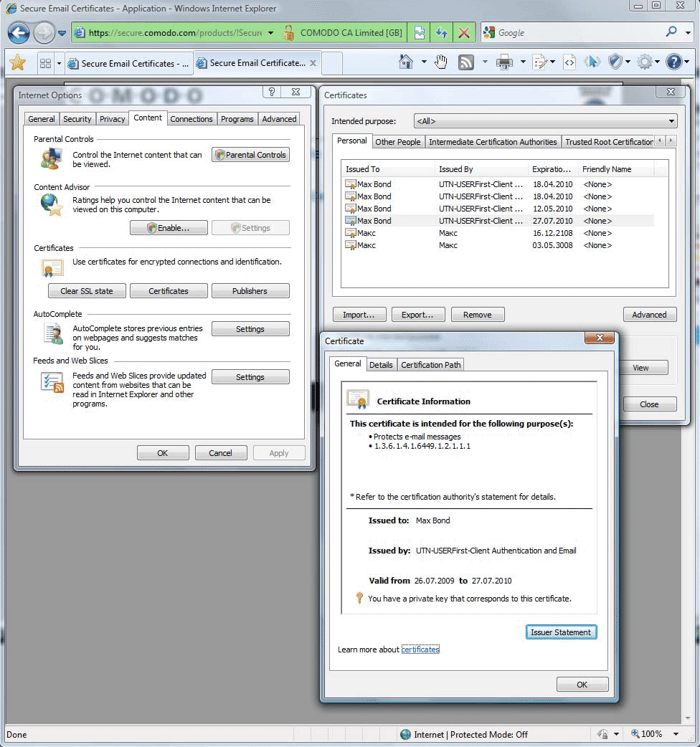Click Remove in Certificates window
The image size is (700, 747).
click(x=478, y=315)
